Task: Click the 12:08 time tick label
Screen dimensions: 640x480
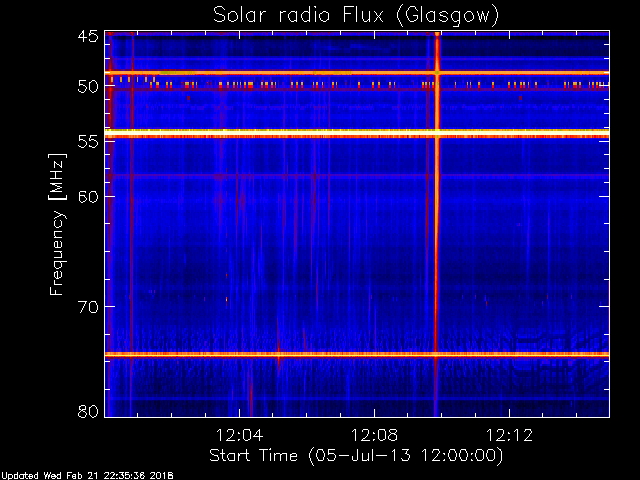Action: [x=374, y=435]
